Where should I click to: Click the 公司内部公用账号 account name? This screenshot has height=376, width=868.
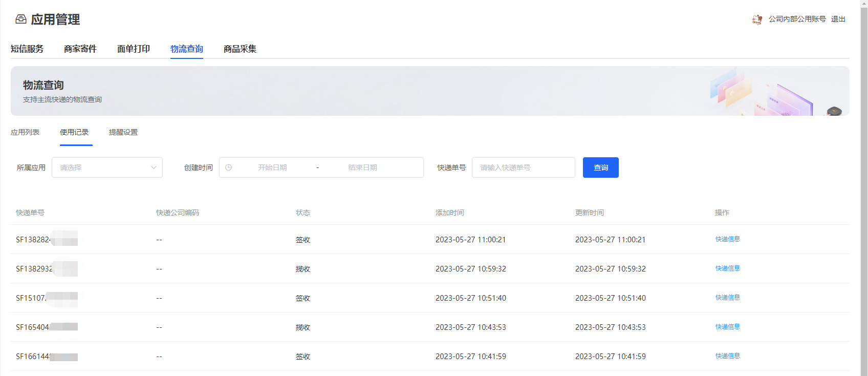click(797, 19)
